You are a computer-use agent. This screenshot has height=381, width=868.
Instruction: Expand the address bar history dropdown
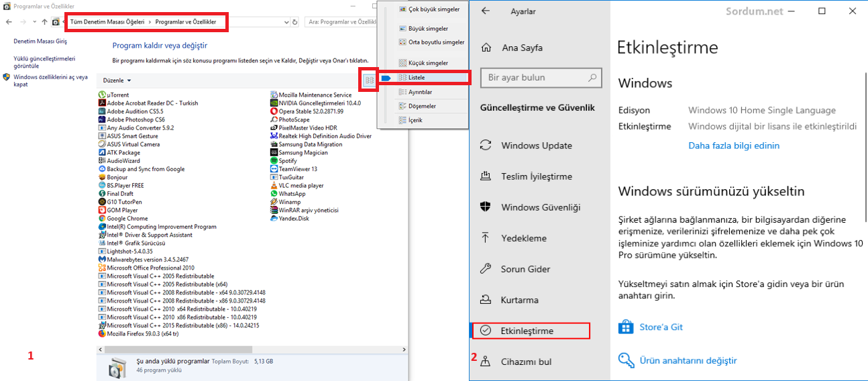[286, 22]
